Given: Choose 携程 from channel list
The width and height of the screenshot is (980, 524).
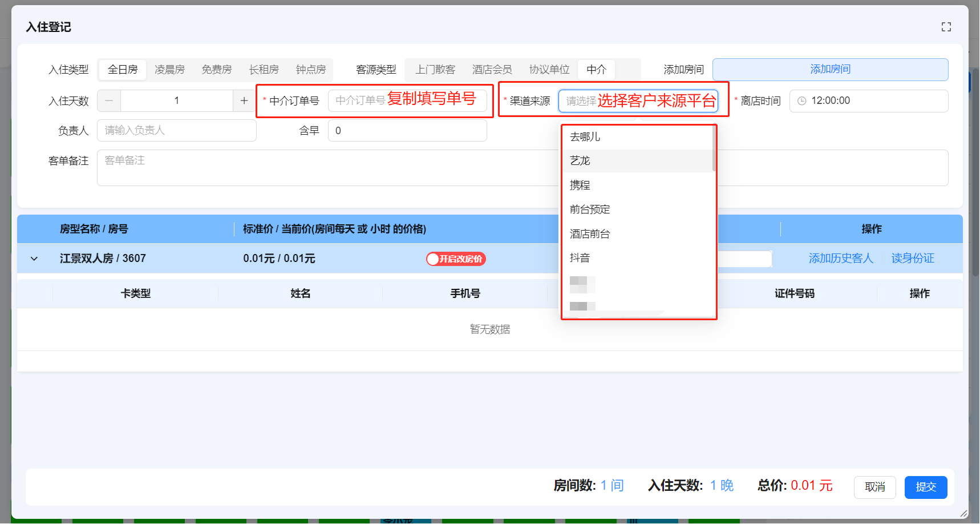Looking at the screenshot, I should 580,185.
